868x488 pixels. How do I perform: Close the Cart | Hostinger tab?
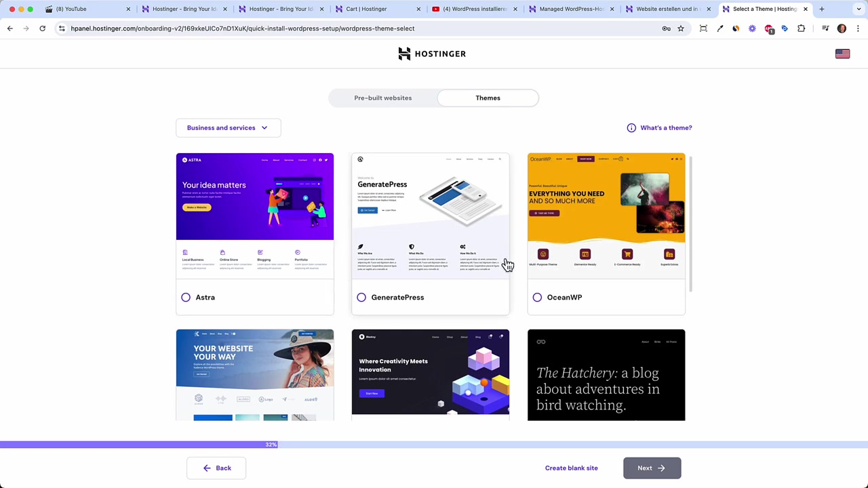[x=418, y=9]
